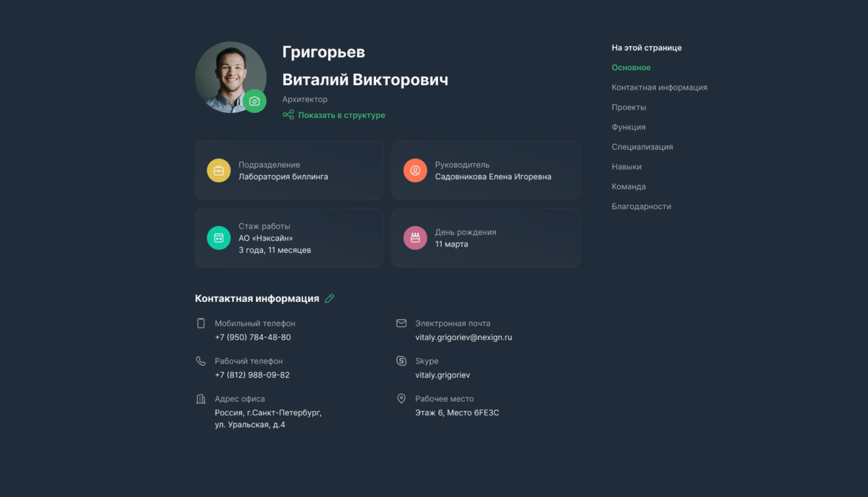The height and width of the screenshot is (497, 868).
Task: Open the Функция section link
Action: [x=628, y=127]
